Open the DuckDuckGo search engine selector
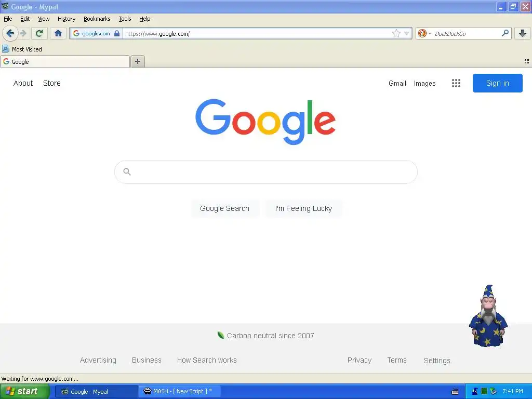The image size is (532, 399). [424, 33]
